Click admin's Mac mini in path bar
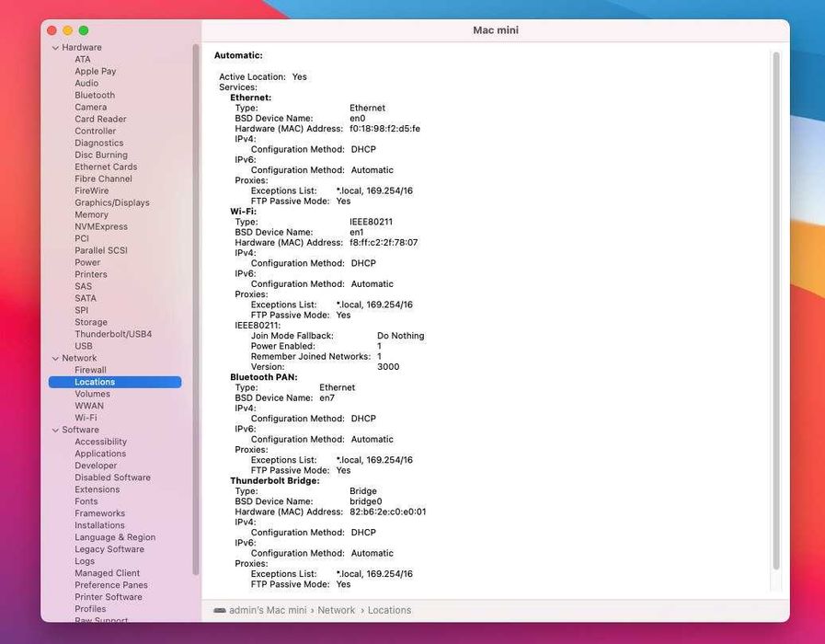 pos(268,610)
